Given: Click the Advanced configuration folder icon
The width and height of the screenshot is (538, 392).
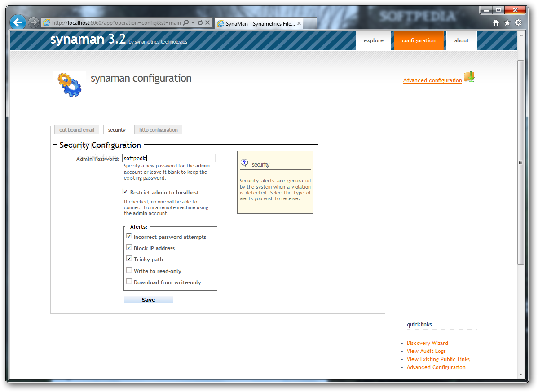Looking at the screenshot, I should point(469,77).
